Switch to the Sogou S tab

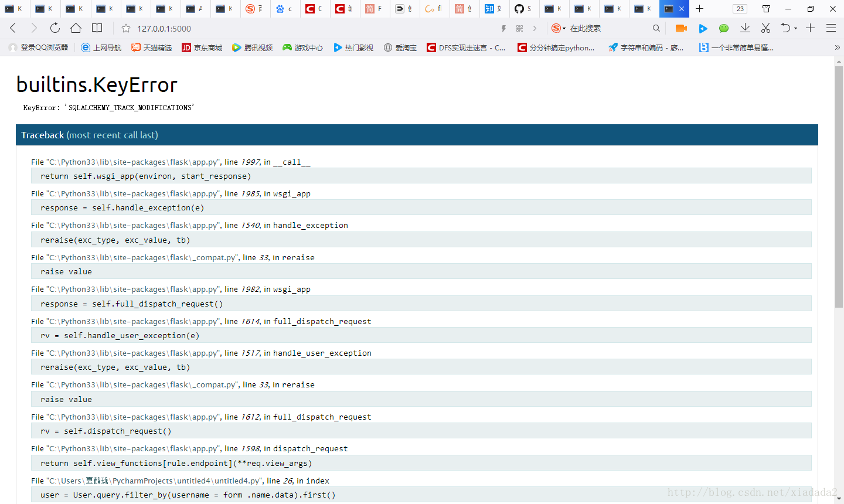click(255, 9)
